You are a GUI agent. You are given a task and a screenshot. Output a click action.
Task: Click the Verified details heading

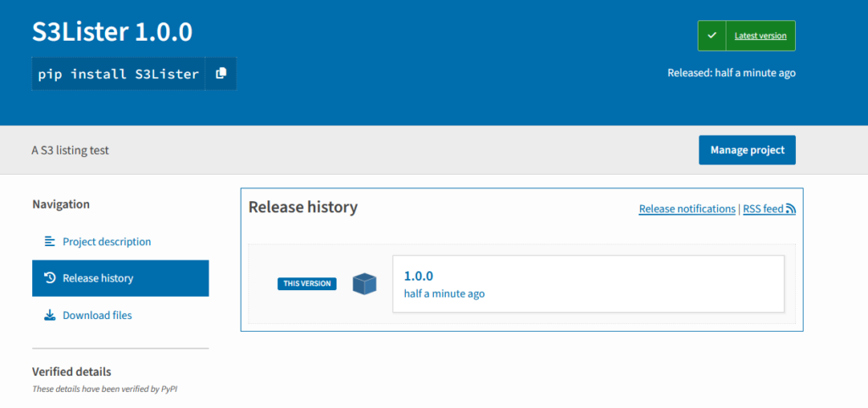tap(71, 372)
